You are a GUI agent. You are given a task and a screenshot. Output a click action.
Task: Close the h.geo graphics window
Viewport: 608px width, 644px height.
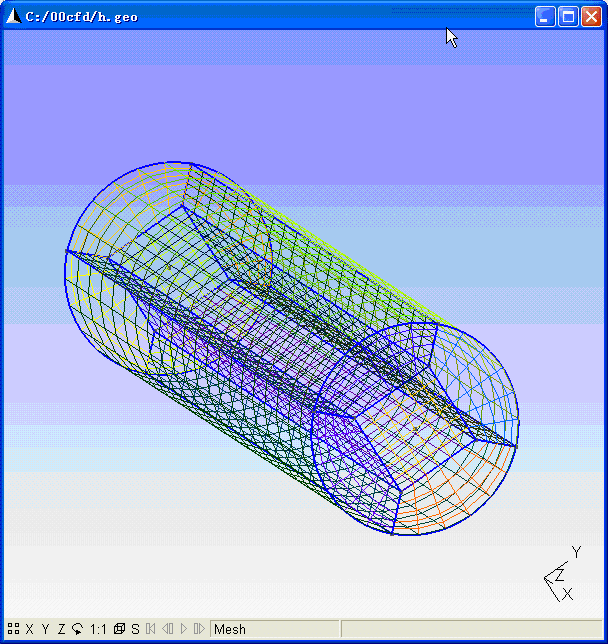tap(591, 16)
